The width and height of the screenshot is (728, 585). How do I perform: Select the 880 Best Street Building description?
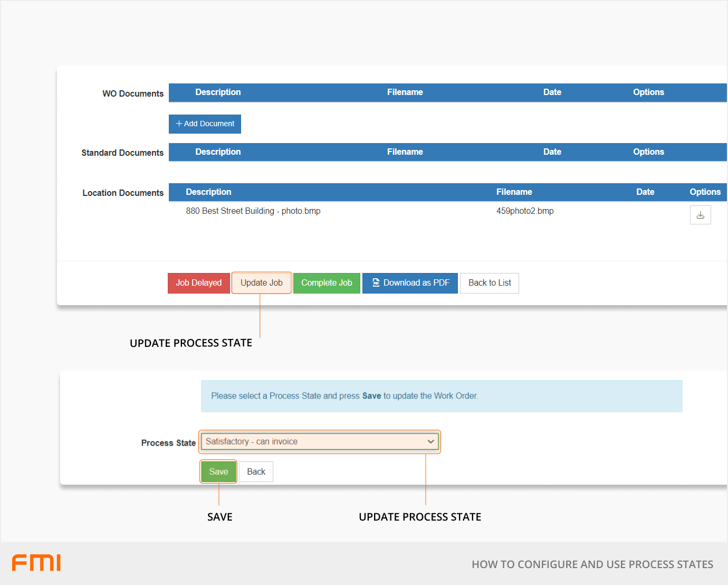tap(253, 211)
